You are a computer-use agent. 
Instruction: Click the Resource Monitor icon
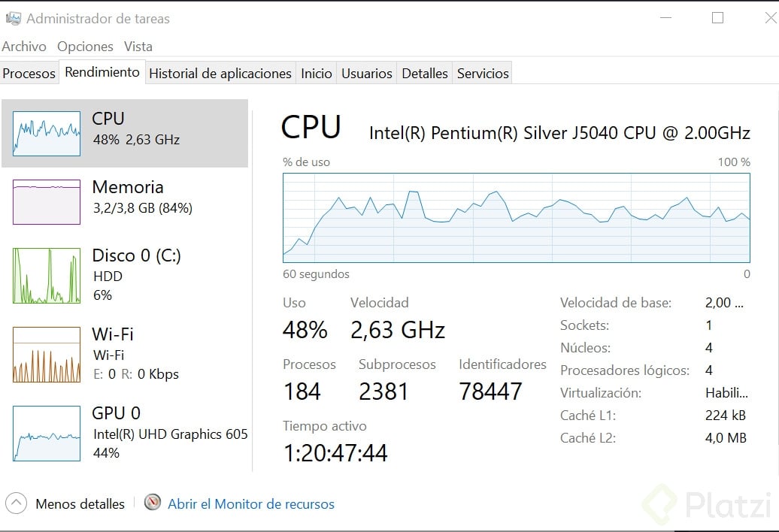[153, 503]
